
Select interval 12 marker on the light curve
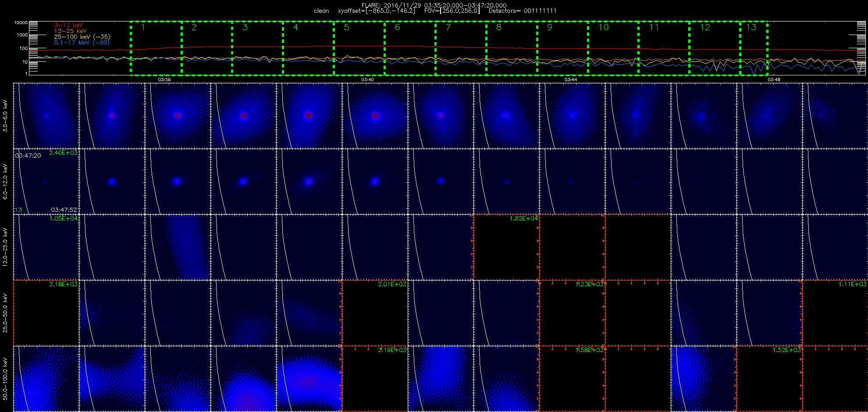705,27
